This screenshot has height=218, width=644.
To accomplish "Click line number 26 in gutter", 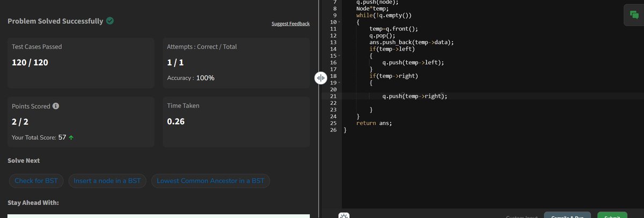I will pos(333,130).
